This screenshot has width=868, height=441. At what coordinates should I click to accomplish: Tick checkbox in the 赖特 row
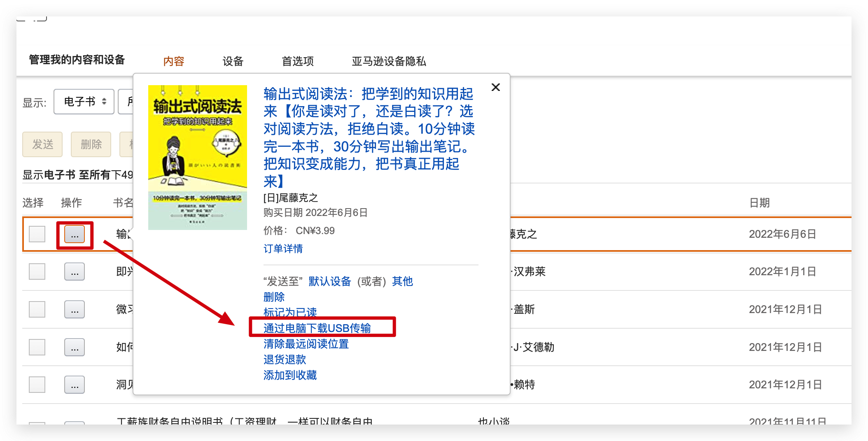[x=37, y=385]
